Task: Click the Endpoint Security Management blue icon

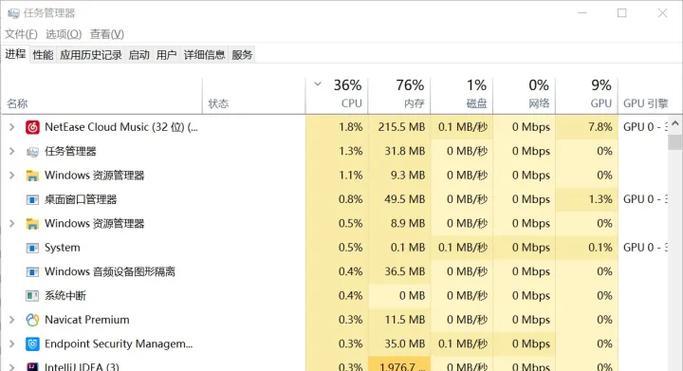Action: [x=32, y=344]
